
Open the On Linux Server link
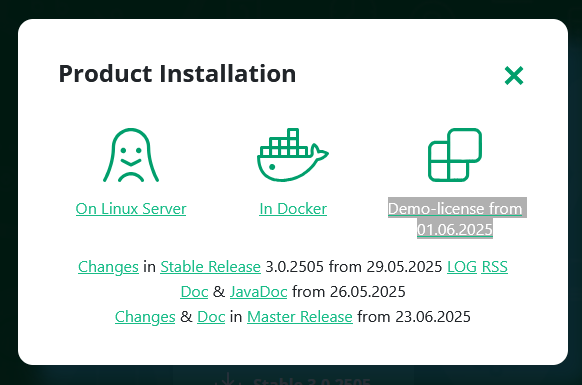click(131, 209)
